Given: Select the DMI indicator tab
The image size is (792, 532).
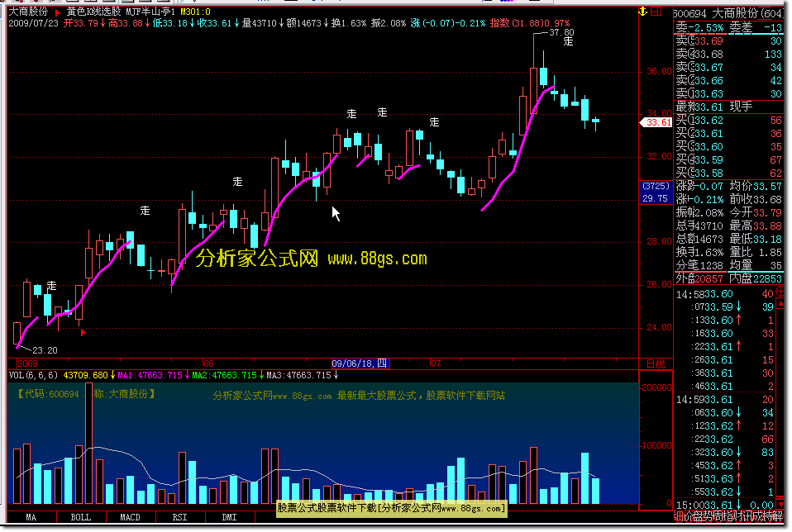Looking at the screenshot, I should coord(229,517).
